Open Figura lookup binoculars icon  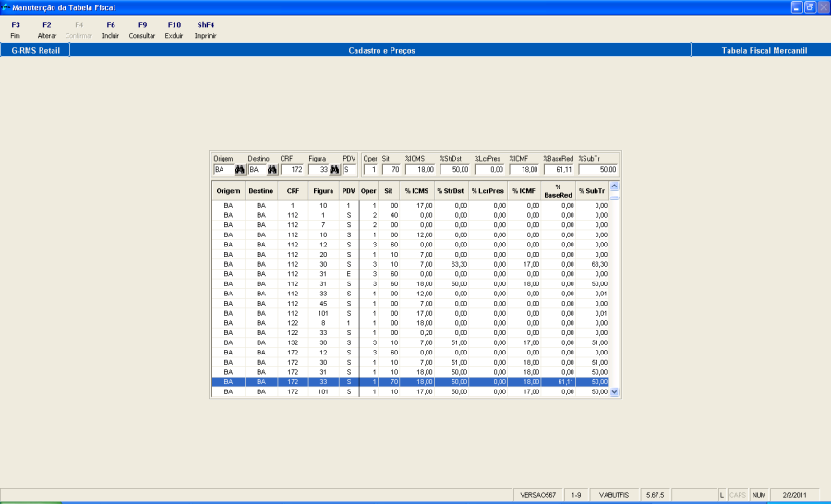(334, 170)
